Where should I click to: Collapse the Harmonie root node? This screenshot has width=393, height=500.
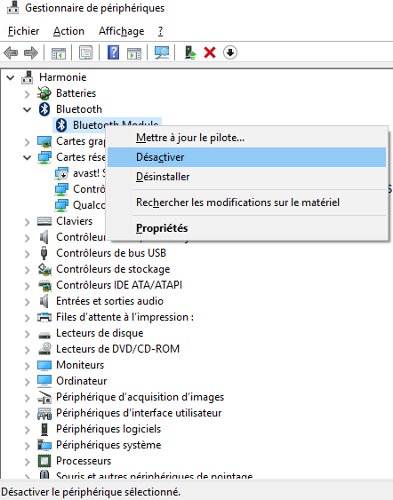point(10,77)
